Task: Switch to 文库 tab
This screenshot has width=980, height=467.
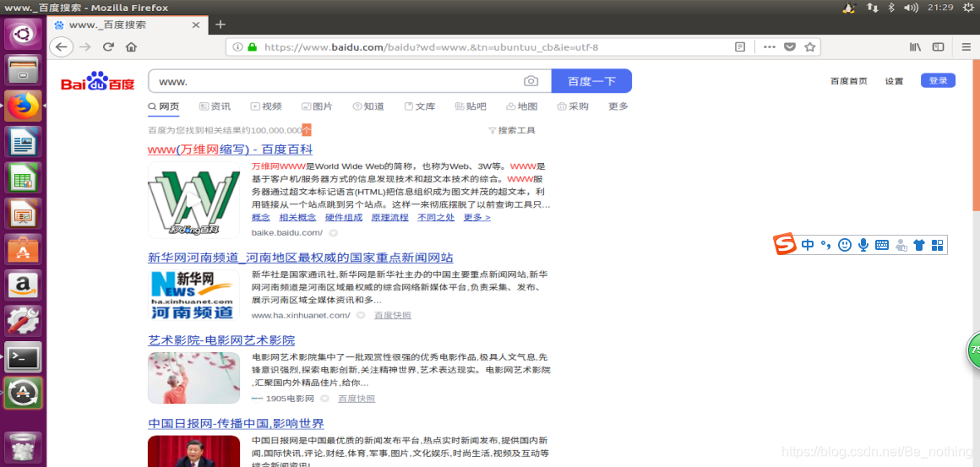Action: pyautogui.click(x=420, y=106)
